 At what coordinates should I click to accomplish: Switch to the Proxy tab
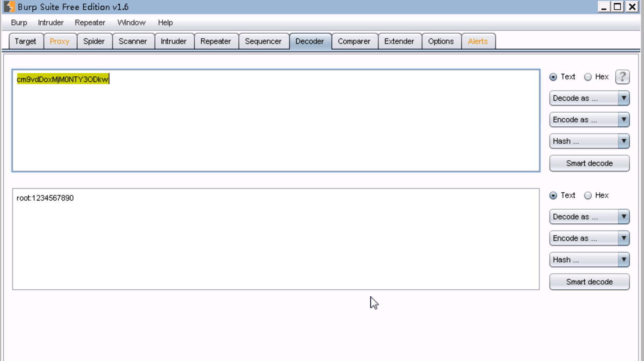pyautogui.click(x=60, y=41)
